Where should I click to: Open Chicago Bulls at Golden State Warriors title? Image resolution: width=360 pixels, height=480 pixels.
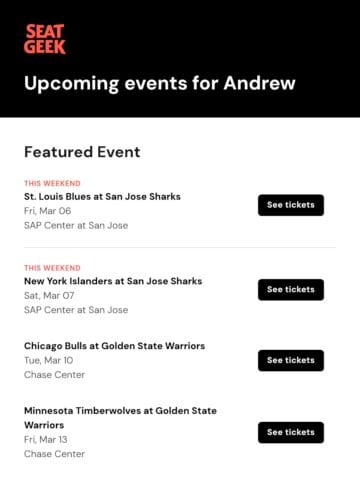114,346
